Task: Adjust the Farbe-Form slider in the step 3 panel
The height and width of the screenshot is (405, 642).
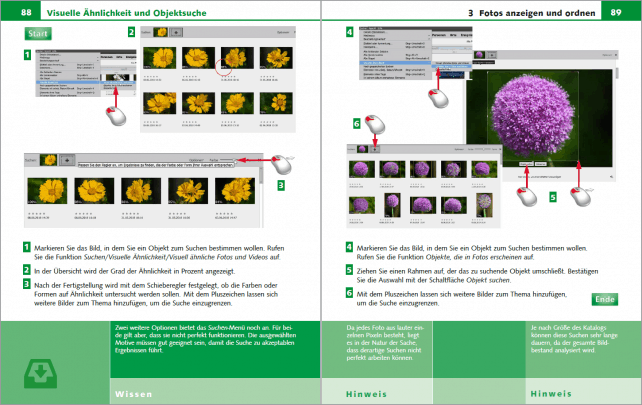Action: 228,160
